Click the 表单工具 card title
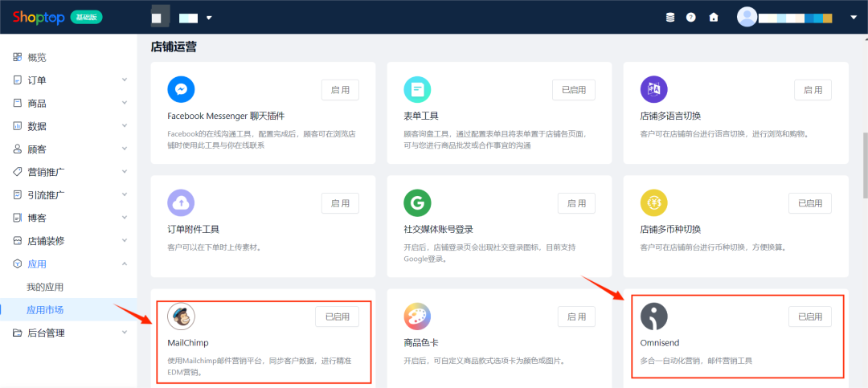Viewport: 868px width, 388px height. click(421, 116)
